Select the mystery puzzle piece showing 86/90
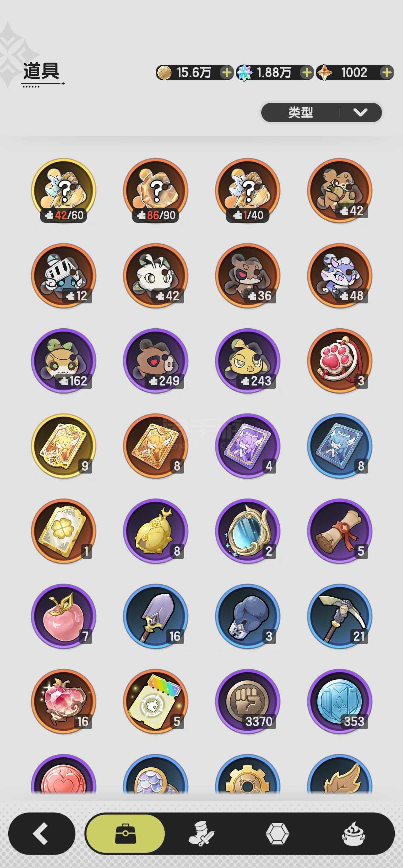The width and height of the screenshot is (403, 868). (x=156, y=191)
